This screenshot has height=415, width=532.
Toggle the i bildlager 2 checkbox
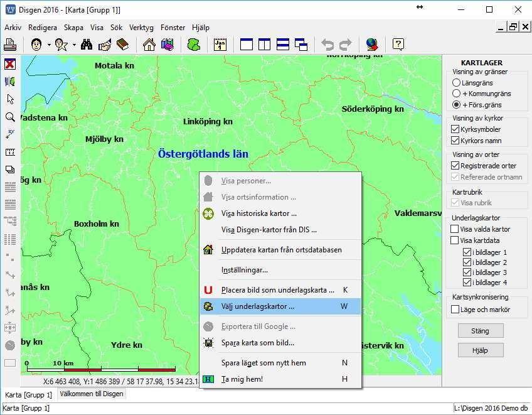(467, 262)
